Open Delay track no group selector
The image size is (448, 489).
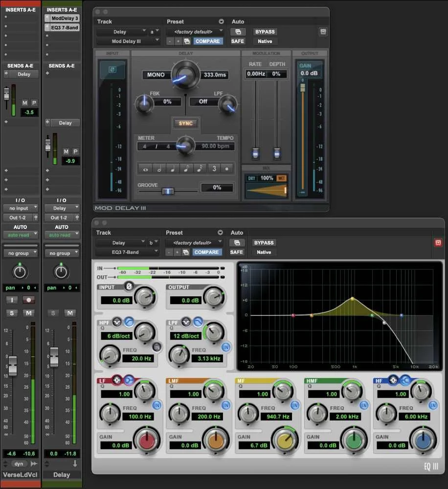point(62,253)
